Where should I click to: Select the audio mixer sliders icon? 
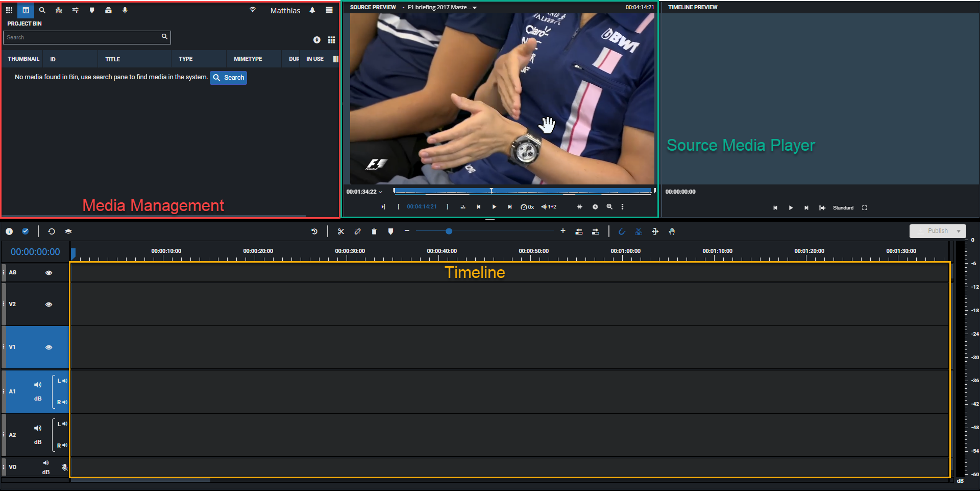[x=76, y=10]
